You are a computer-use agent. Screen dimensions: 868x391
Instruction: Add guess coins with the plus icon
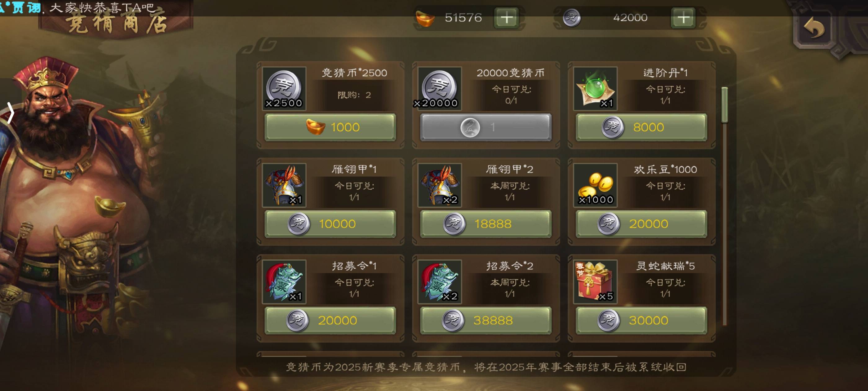(683, 18)
